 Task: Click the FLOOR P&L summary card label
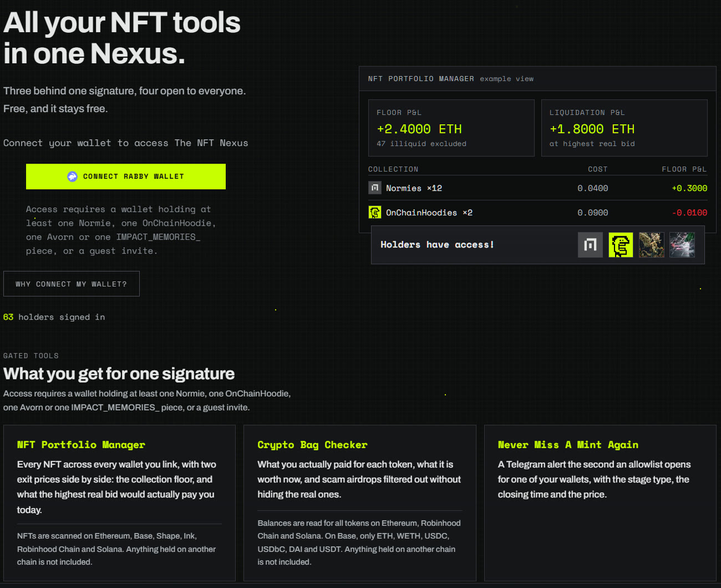[399, 113]
